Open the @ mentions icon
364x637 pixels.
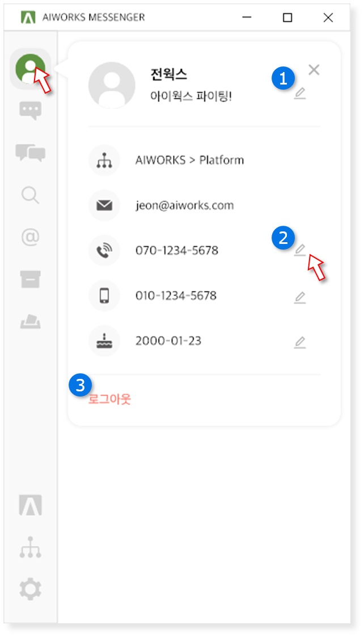(x=31, y=237)
